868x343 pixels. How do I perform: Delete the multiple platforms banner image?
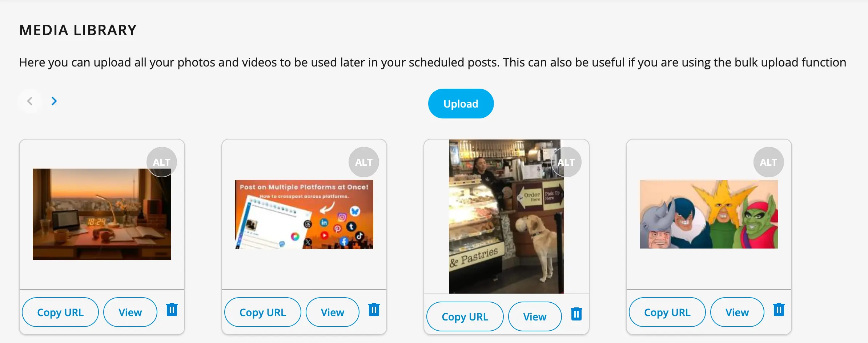pos(374,310)
